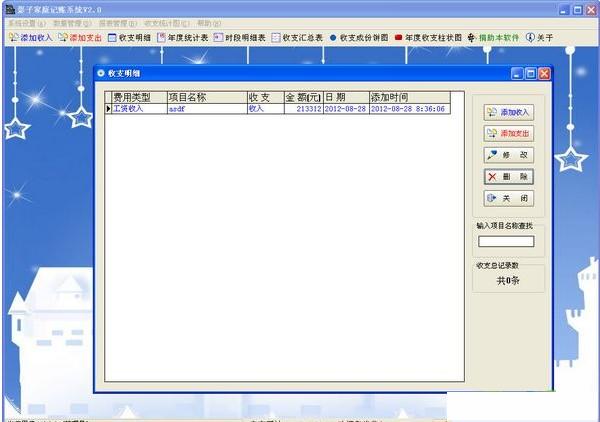Click the row selector arrow of 工资收入 row
600x422 pixels.
pos(108,109)
